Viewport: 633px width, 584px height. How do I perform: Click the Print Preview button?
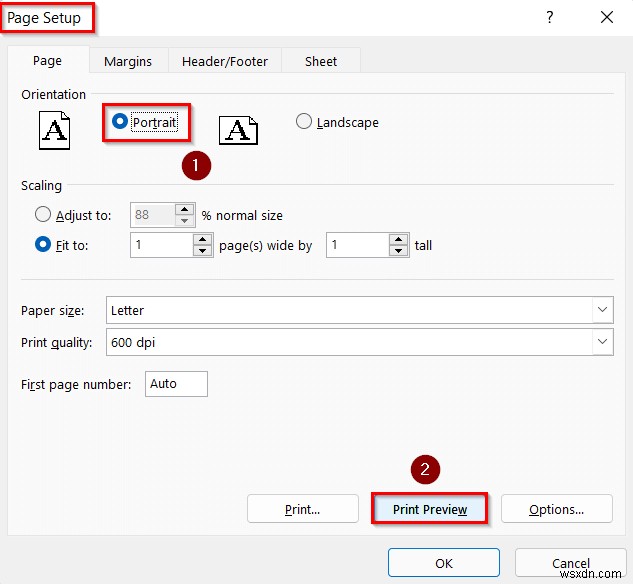tap(430, 509)
